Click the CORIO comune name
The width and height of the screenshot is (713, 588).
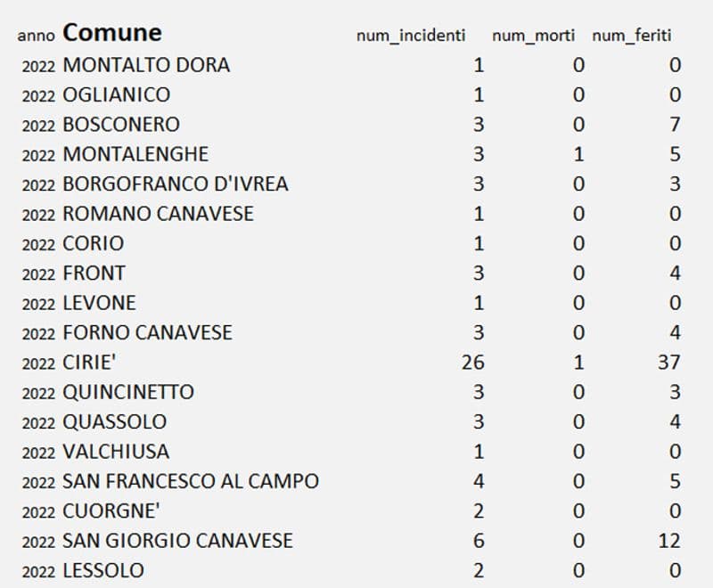pyautogui.click(x=94, y=243)
